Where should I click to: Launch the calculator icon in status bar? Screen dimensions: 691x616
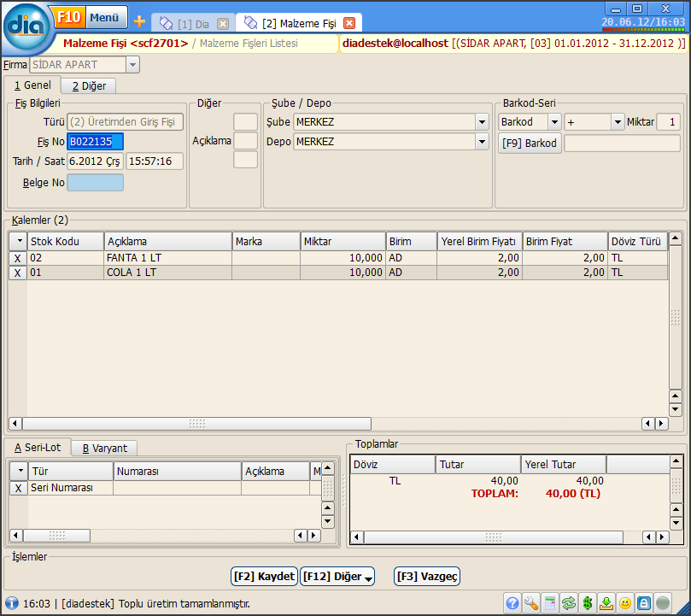(550, 603)
